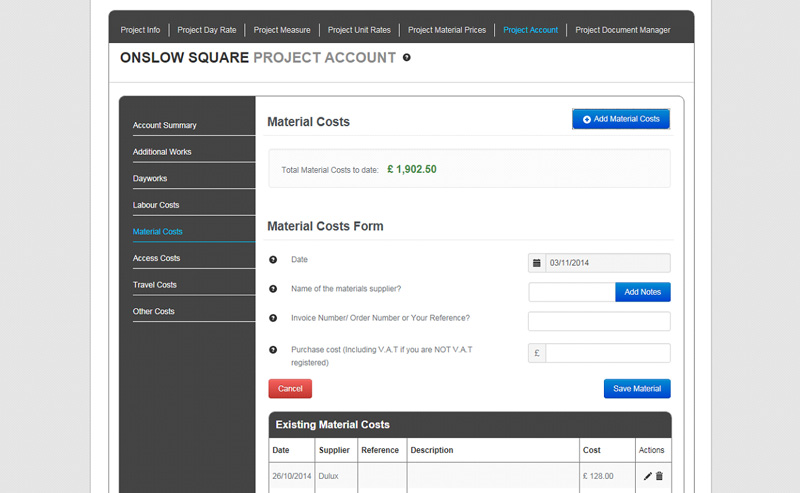This screenshot has width=800, height=493.
Task: Click the purchase cost input field
Action: tap(608, 353)
